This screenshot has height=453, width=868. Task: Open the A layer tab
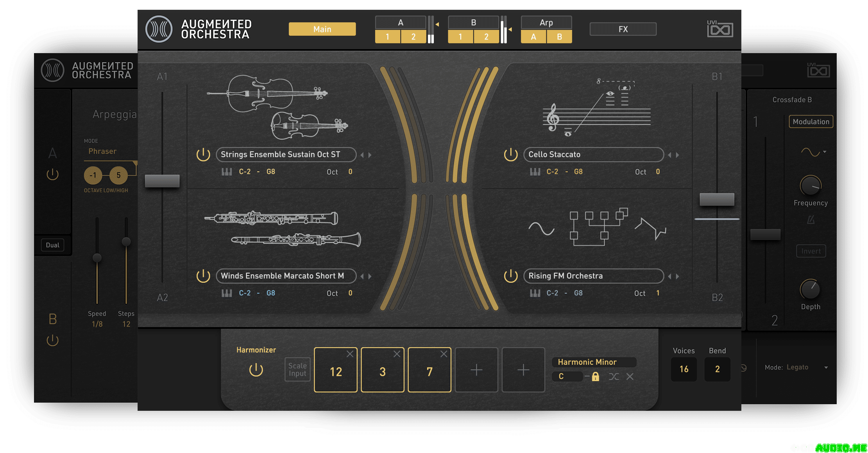click(x=401, y=23)
